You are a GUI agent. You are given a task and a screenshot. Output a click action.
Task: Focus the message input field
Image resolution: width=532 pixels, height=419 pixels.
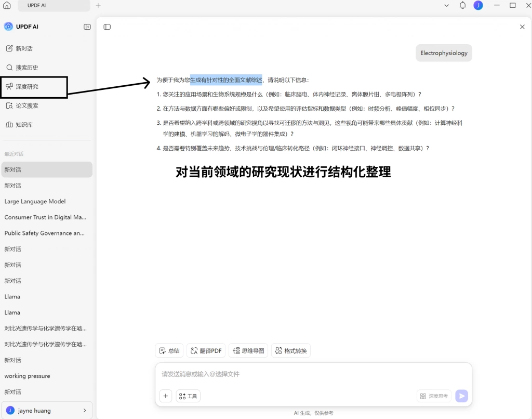(313, 374)
